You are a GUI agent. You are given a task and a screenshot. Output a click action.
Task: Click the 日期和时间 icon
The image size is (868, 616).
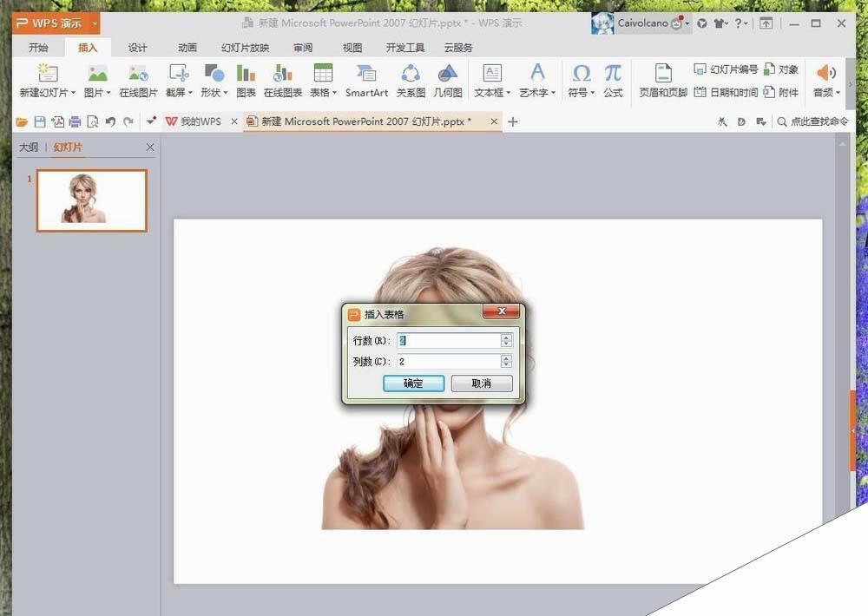point(726,92)
